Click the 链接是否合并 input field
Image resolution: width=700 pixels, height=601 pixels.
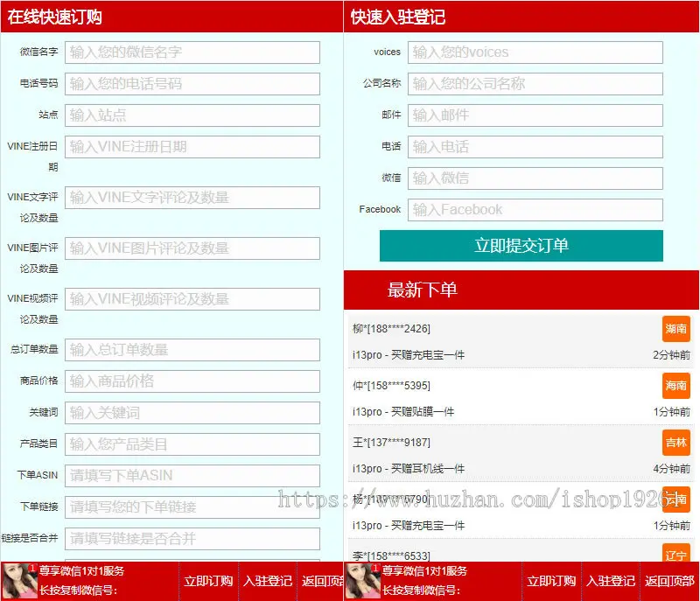192,539
